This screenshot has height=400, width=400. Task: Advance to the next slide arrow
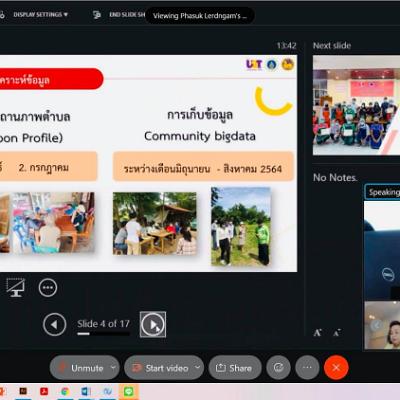pos(153,324)
